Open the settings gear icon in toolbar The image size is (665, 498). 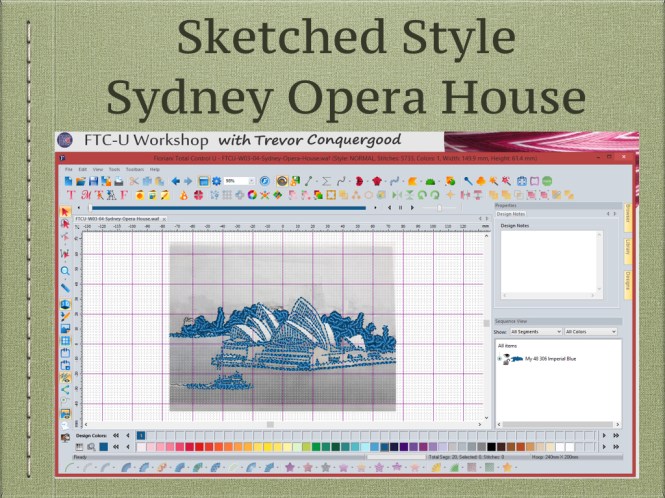(216, 181)
